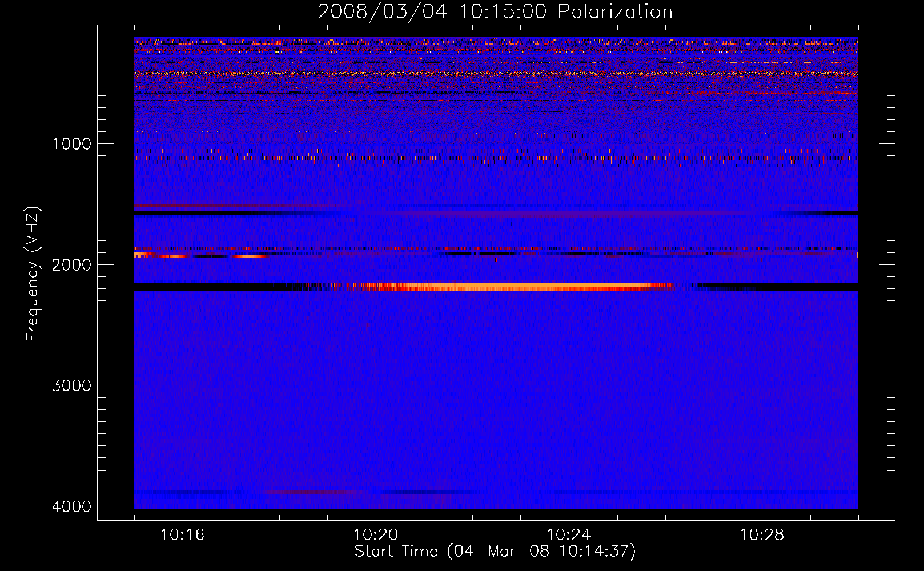Click the '10:16' time tick label

[x=183, y=535]
